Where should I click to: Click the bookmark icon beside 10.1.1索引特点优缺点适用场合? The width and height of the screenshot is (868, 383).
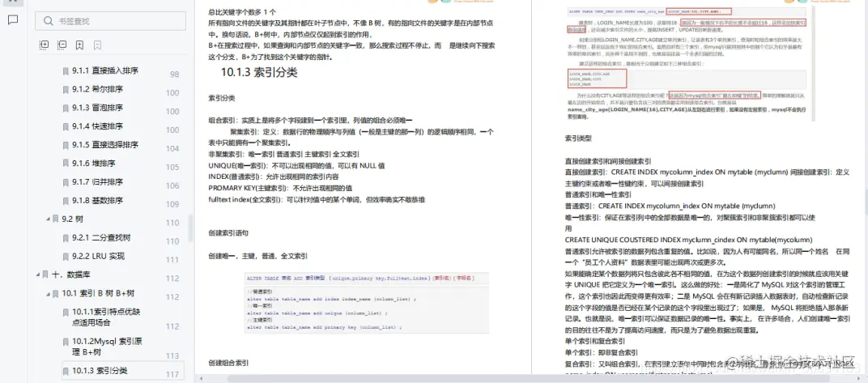66,313
